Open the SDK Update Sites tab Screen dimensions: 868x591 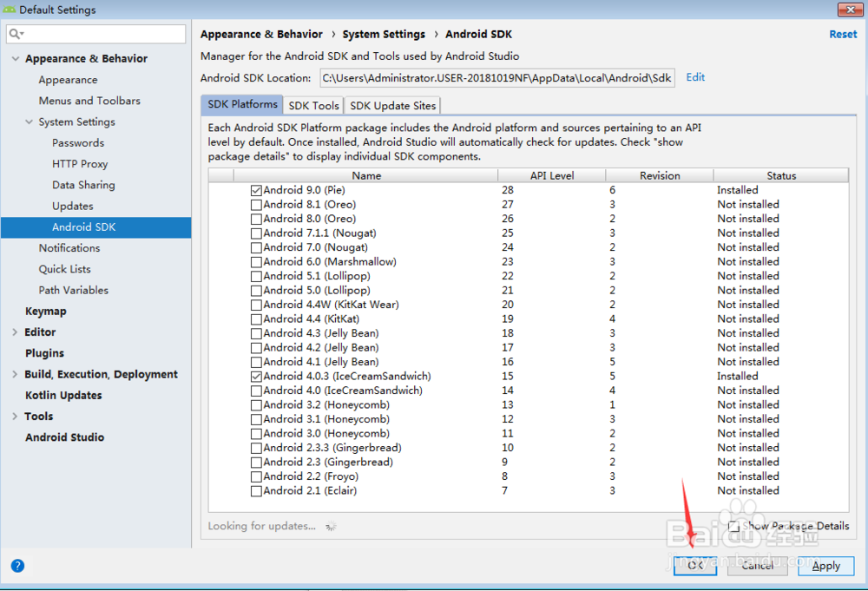pos(392,106)
